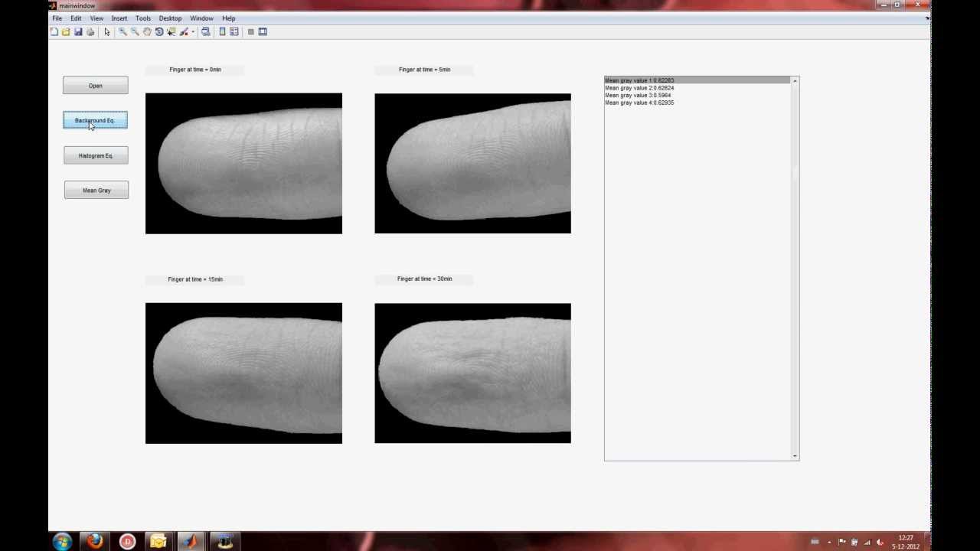The image size is (980, 551).
Task: Select the Brush data tool
Action: tap(184, 31)
